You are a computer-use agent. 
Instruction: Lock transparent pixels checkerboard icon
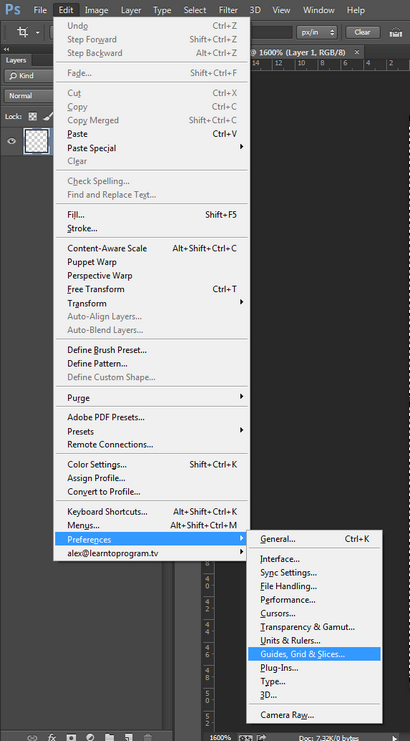click(33, 116)
